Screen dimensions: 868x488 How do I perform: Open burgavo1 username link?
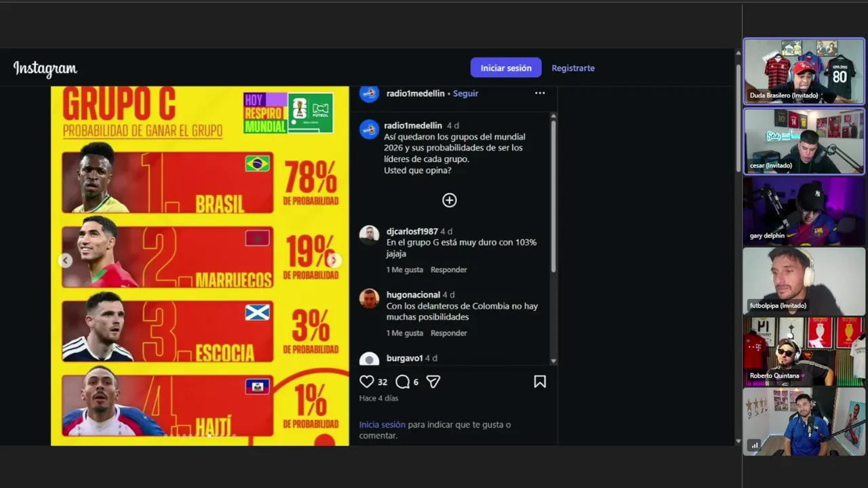(405, 358)
